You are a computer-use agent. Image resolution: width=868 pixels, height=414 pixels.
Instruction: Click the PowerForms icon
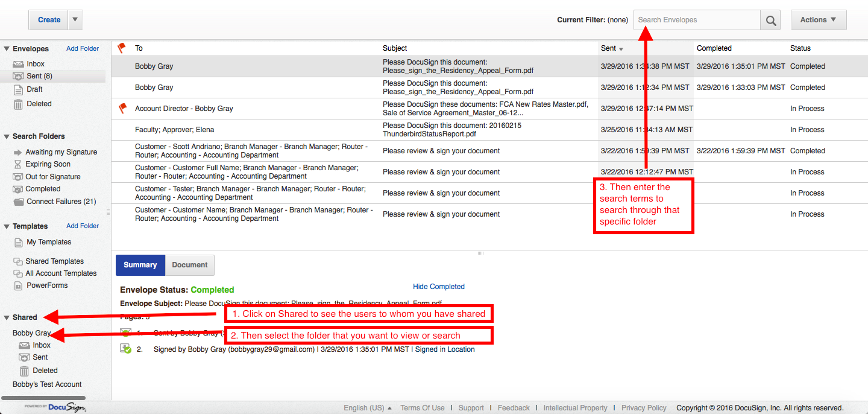pyautogui.click(x=18, y=285)
